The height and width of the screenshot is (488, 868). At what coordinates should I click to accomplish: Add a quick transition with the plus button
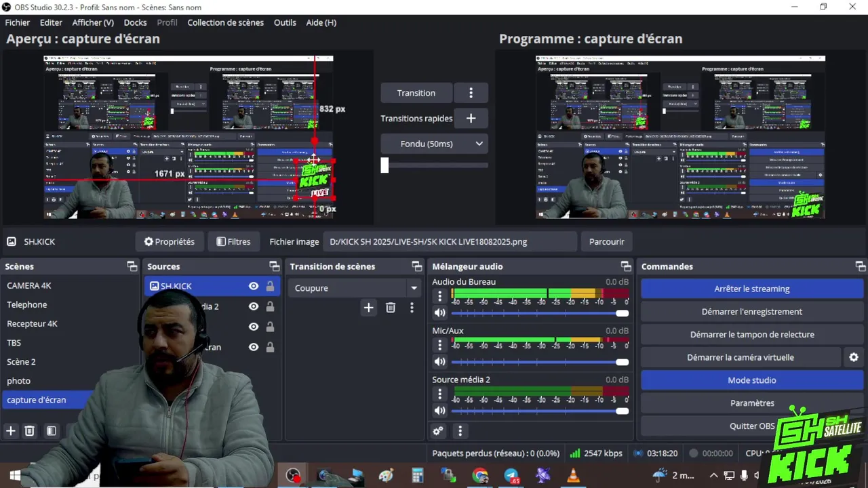(x=471, y=118)
